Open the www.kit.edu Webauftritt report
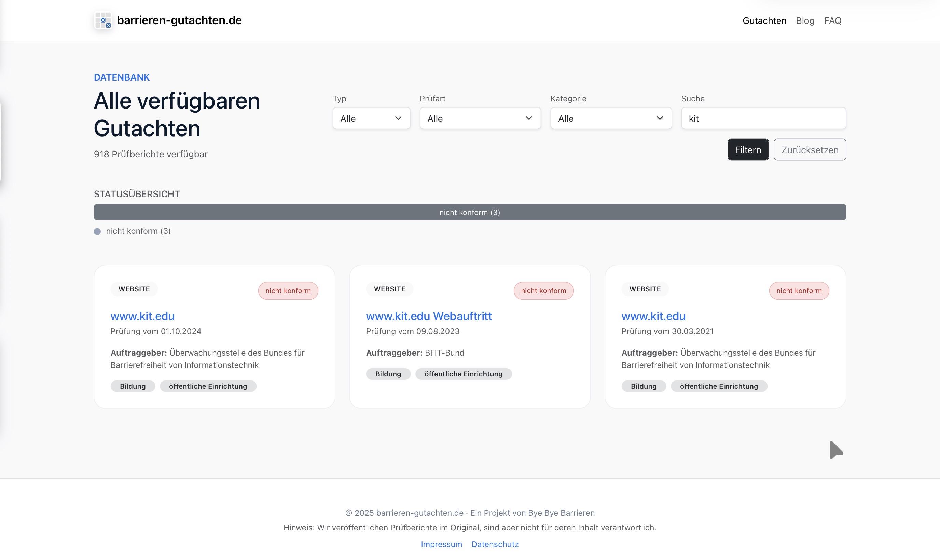Viewport: 940px width, 560px height. 429,316
